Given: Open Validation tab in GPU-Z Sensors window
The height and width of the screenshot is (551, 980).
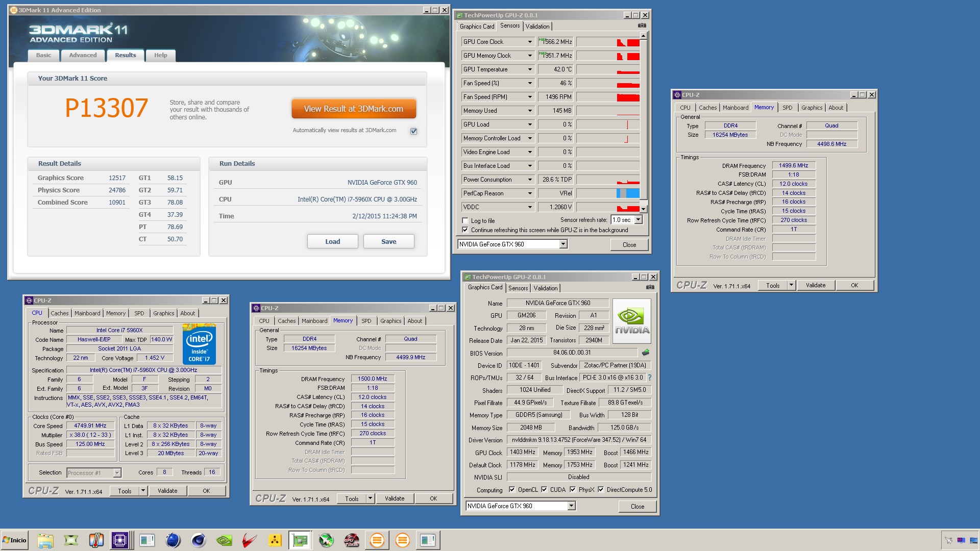Looking at the screenshot, I should 537,26.
